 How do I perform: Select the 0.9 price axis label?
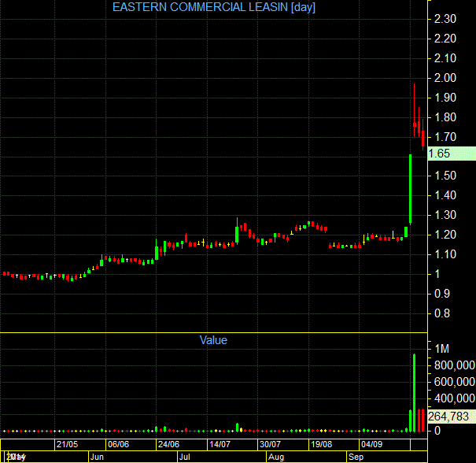[x=442, y=294]
